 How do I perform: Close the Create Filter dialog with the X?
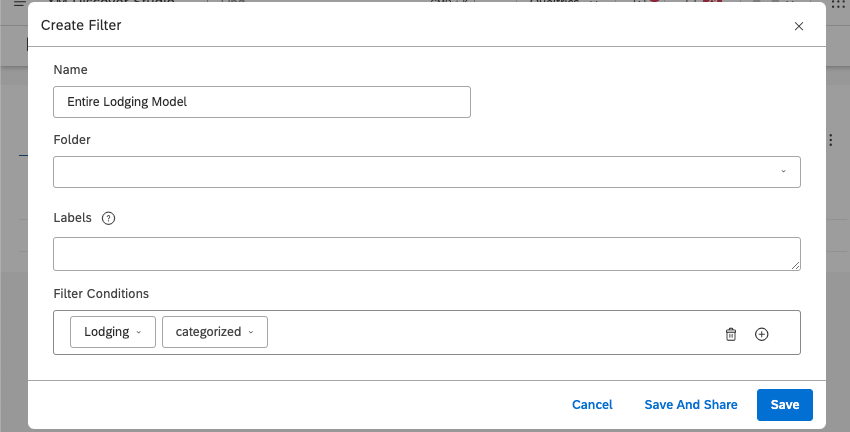(x=798, y=26)
